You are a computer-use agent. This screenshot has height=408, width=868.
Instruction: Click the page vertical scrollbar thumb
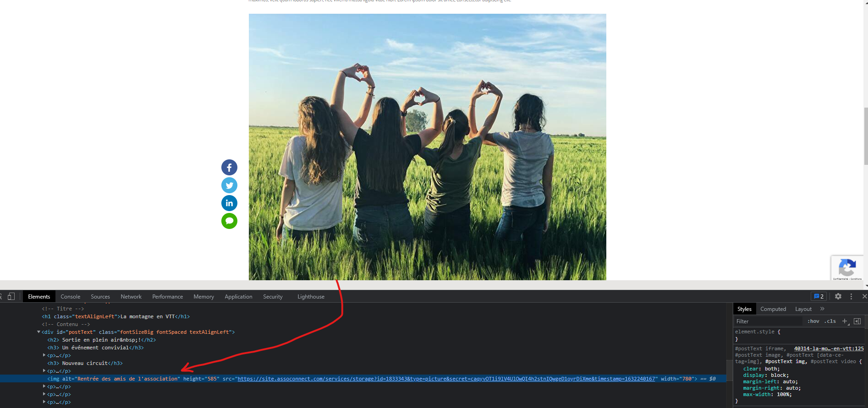pos(866,136)
